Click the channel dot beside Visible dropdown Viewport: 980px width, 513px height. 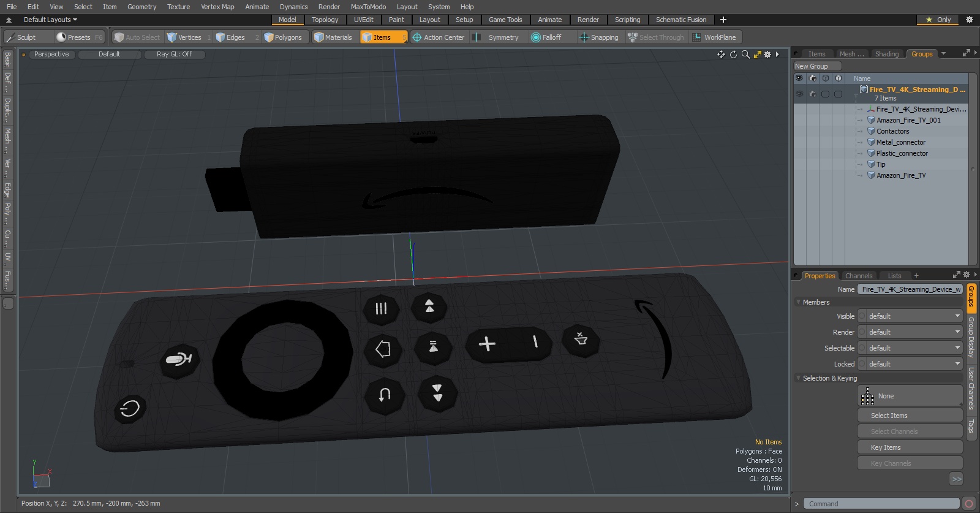862,316
